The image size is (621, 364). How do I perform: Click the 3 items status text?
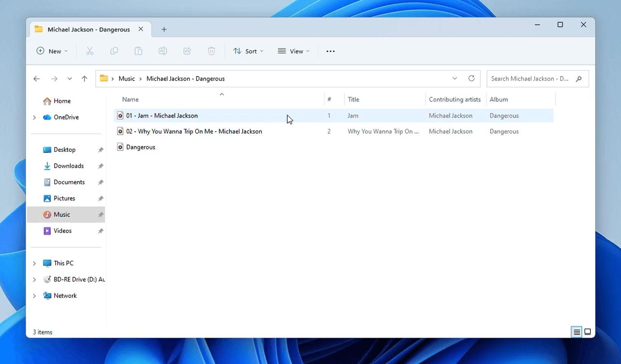click(43, 332)
